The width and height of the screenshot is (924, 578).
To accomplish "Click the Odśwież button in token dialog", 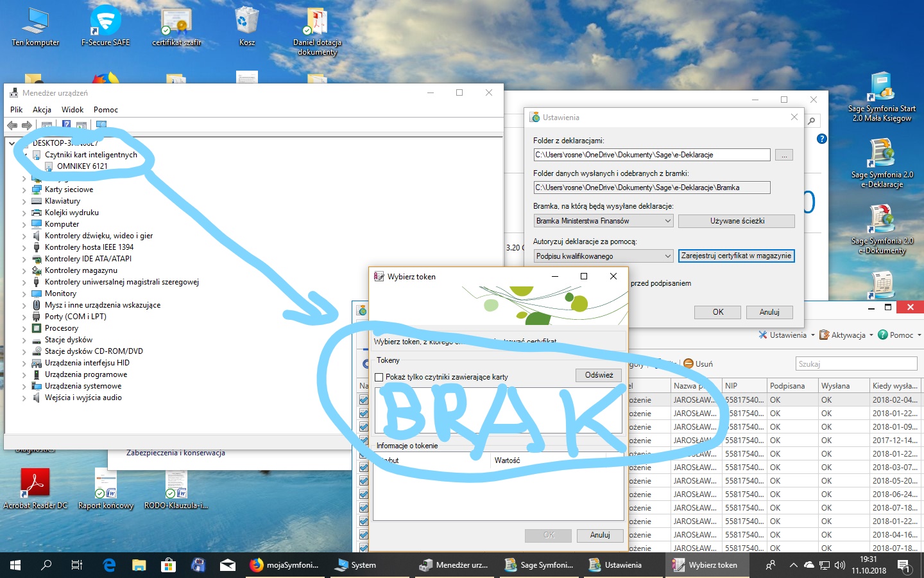I will [x=599, y=375].
